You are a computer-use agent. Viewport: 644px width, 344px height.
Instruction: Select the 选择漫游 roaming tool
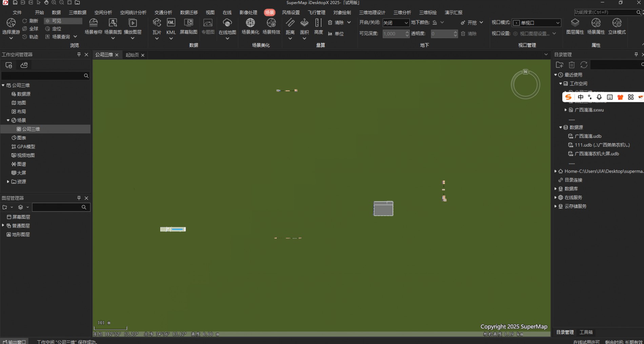pyautogui.click(x=11, y=26)
